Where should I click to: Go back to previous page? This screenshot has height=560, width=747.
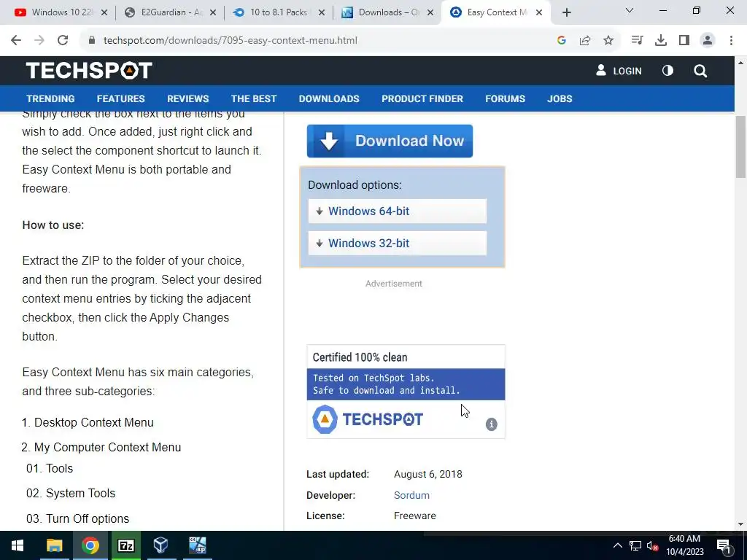click(16, 41)
